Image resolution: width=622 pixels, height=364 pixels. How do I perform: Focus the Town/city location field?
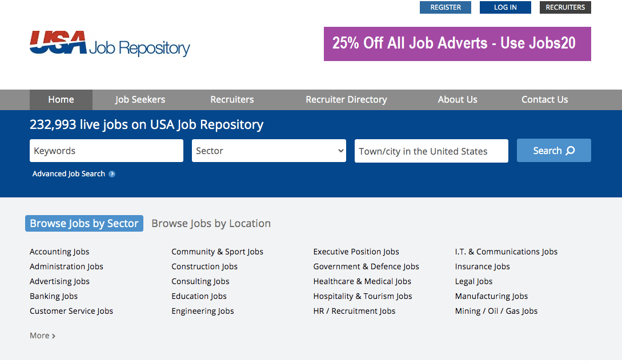pos(431,151)
